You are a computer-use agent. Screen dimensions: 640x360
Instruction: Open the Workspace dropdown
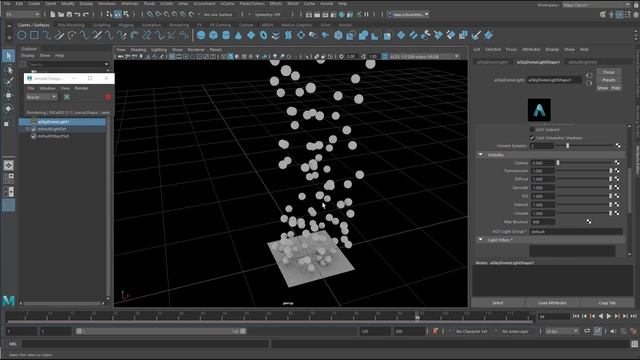597,5
